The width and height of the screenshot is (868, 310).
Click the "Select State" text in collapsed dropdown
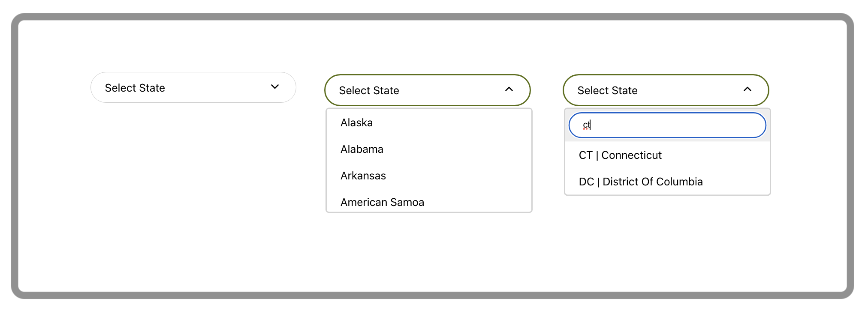click(135, 88)
